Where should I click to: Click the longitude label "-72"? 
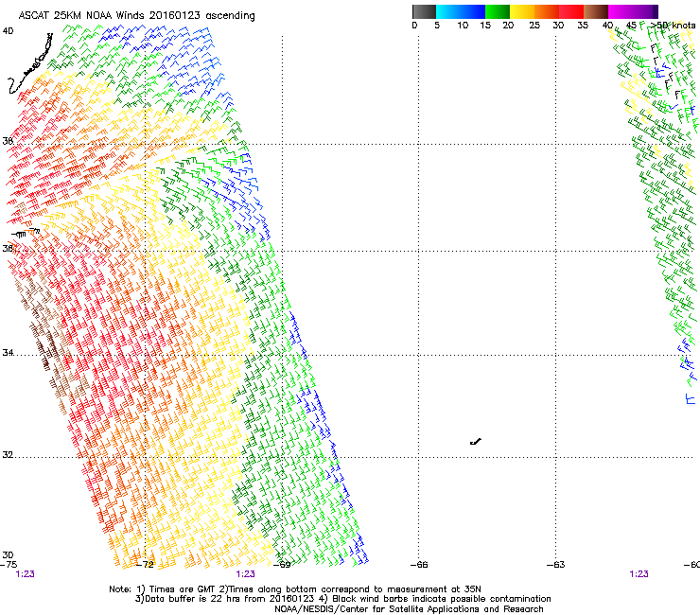[145, 565]
